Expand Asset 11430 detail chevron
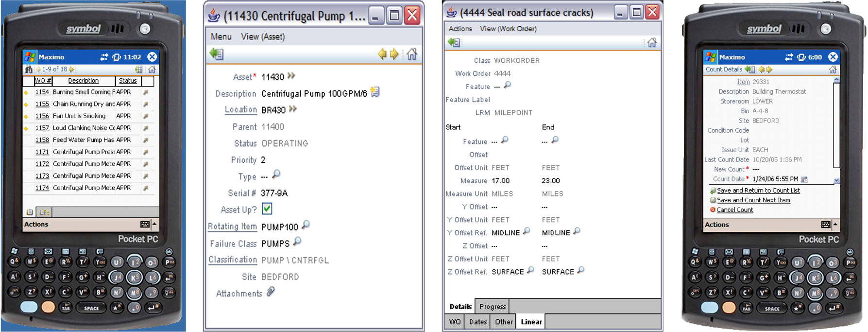868x332 pixels. coord(291,76)
